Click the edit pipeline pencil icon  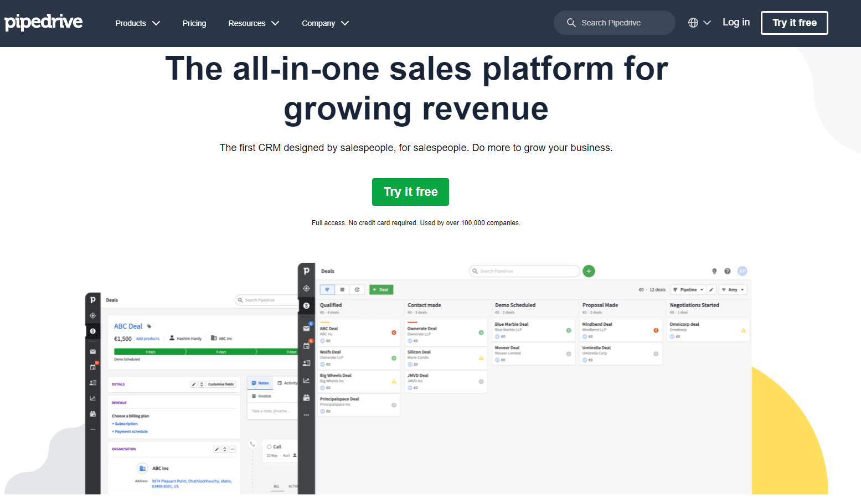[x=712, y=289]
